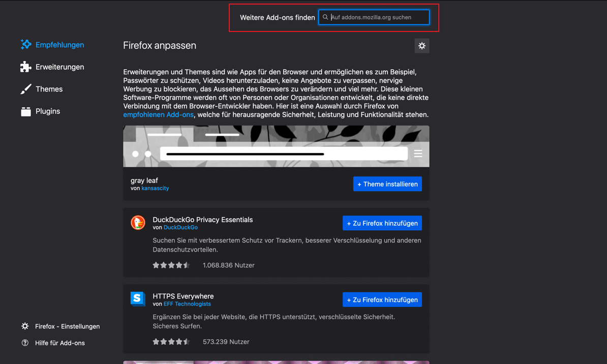The image size is (607, 364).
Task: Click the Erweiterungen puzzle piece icon
Action: click(x=26, y=67)
